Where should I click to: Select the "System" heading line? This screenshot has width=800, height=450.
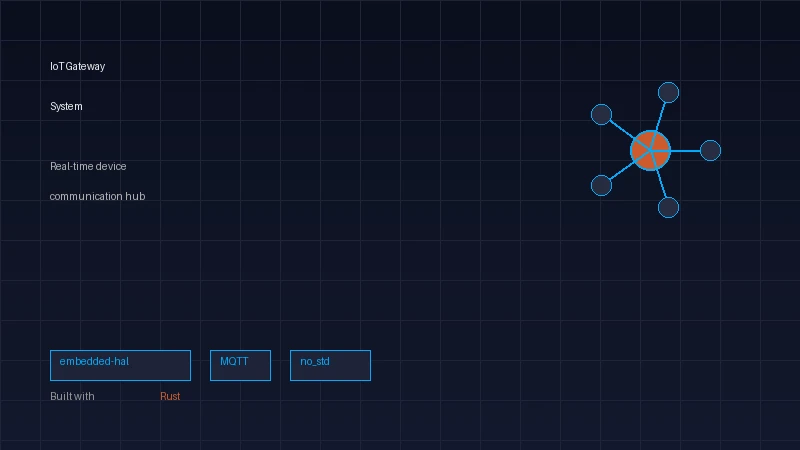(x=66, y=107)
